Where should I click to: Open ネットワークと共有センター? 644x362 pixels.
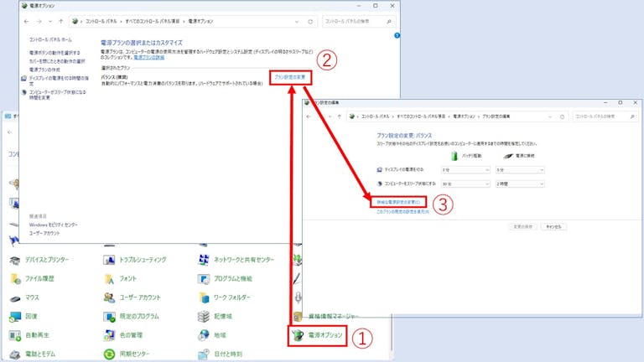click(236, 260)
